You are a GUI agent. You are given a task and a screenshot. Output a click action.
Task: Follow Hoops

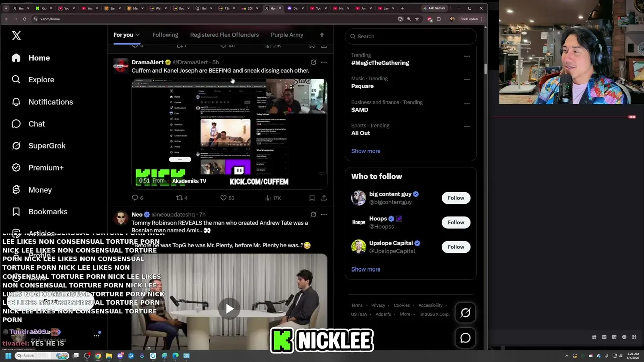pos(456,222)
